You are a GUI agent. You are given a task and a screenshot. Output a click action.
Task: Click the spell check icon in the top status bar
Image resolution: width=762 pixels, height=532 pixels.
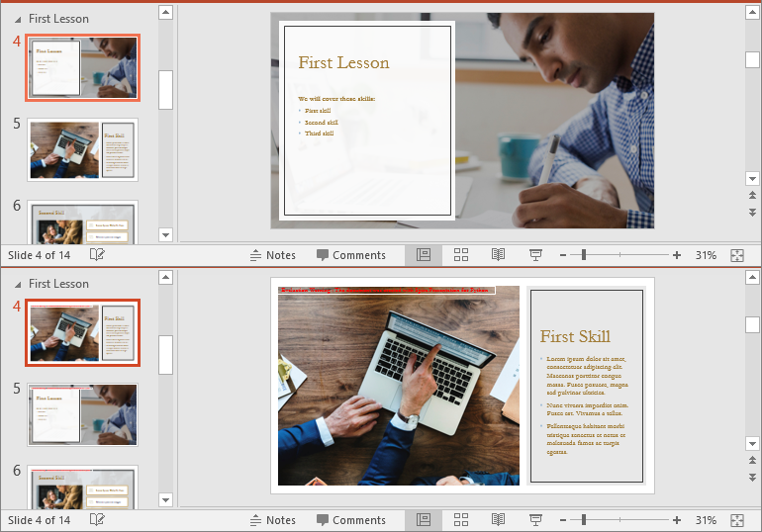(x=97, y=255)
